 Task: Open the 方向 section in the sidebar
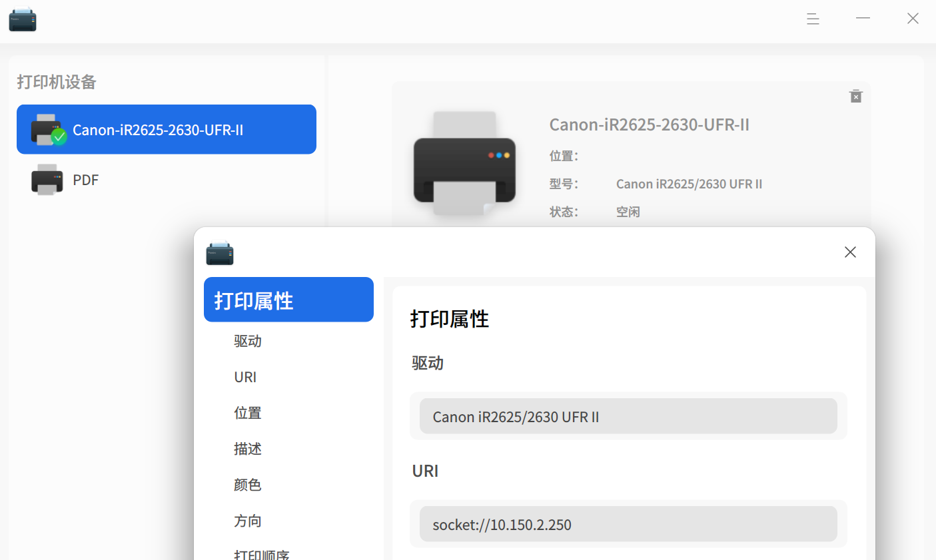pyautogui.click(x=248, y=521)
